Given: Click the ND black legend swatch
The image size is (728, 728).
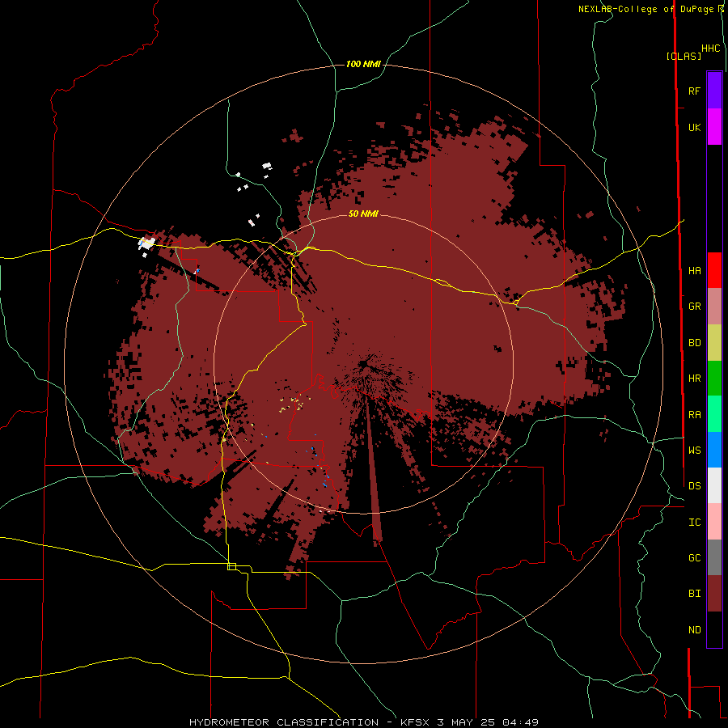Looking at the screenshot, I should click(714, 629).
